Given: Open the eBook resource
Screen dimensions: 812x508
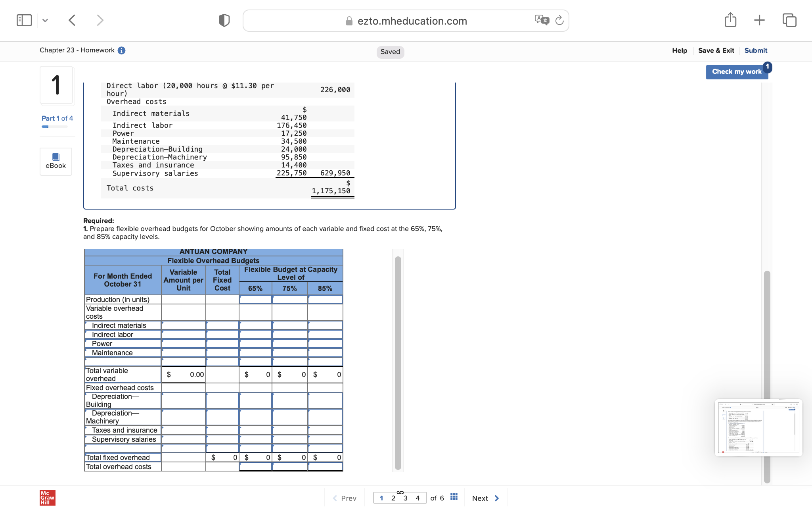Looking at the screenshot, I should pyautogui.click(x=56, y=161).
